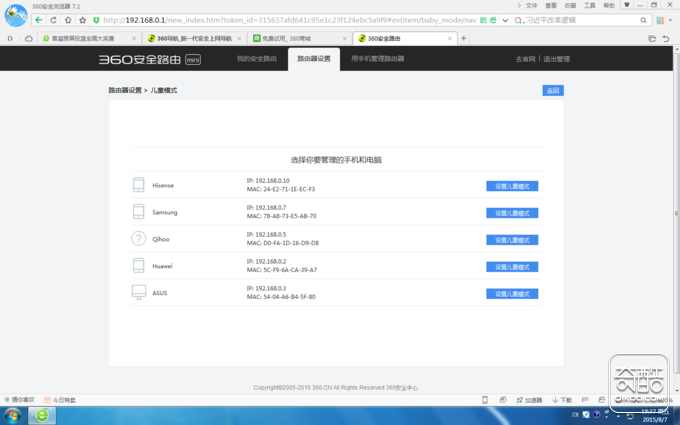Switch to the 免费试用_360商城 tab

pos(299,39)
